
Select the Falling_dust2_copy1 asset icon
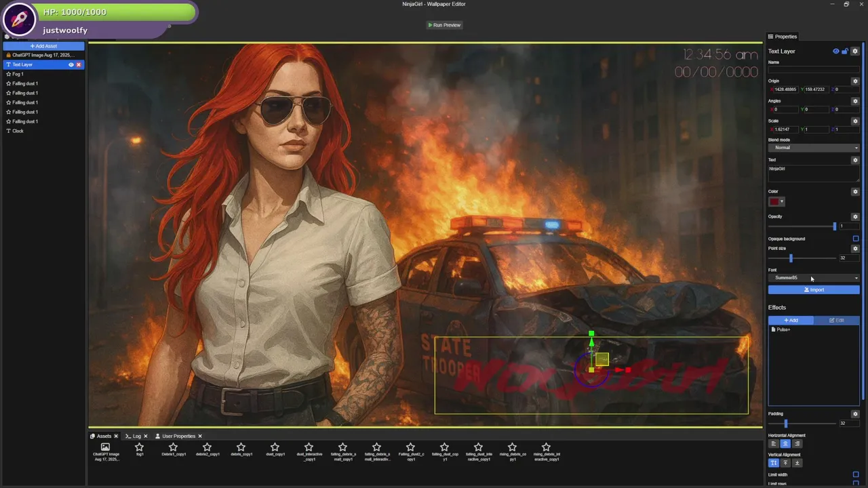point(410,447)
